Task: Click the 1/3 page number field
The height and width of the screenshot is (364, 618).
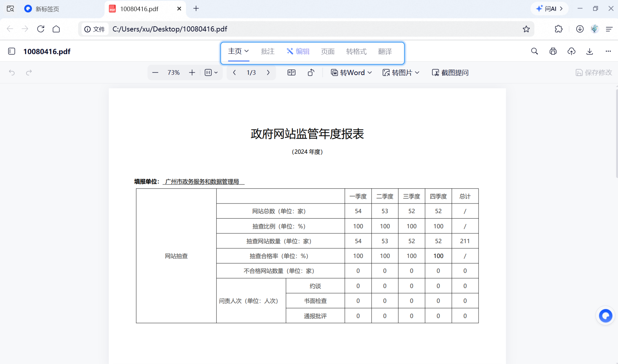Action: coord(251,73)
